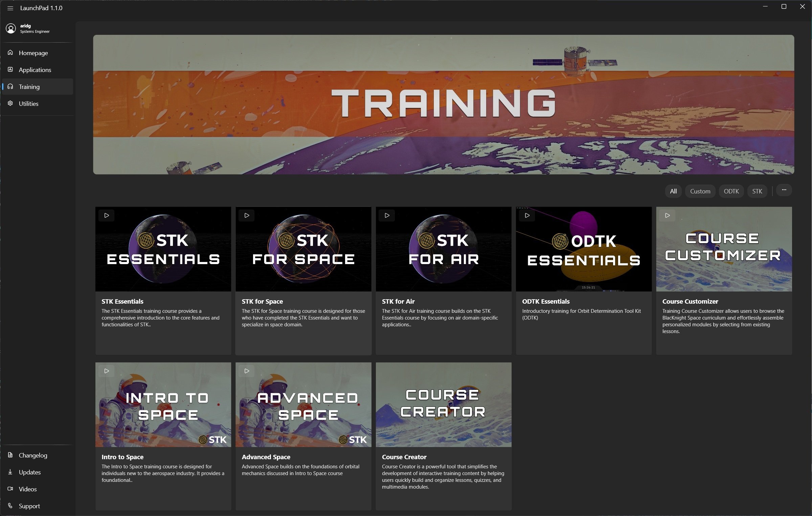812x516 pixels.
Task: Click the STK Essentials card title
Action: click(122, 301)
